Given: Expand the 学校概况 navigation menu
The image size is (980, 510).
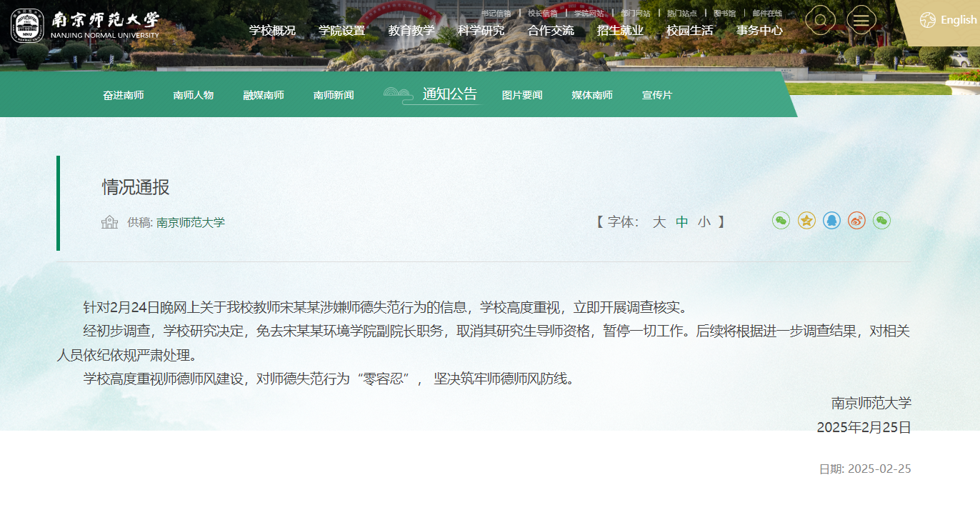Looking at the screenshot, I should pos(272,31).
